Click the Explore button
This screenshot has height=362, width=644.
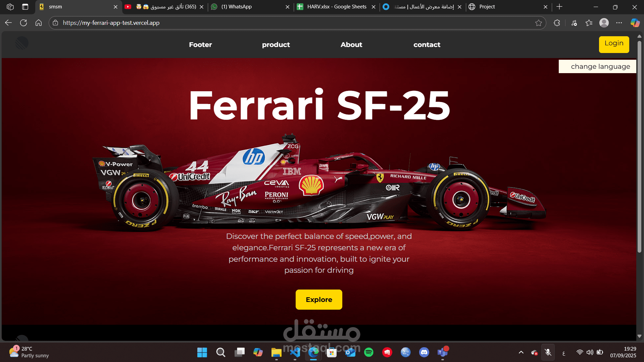[319, 299]
